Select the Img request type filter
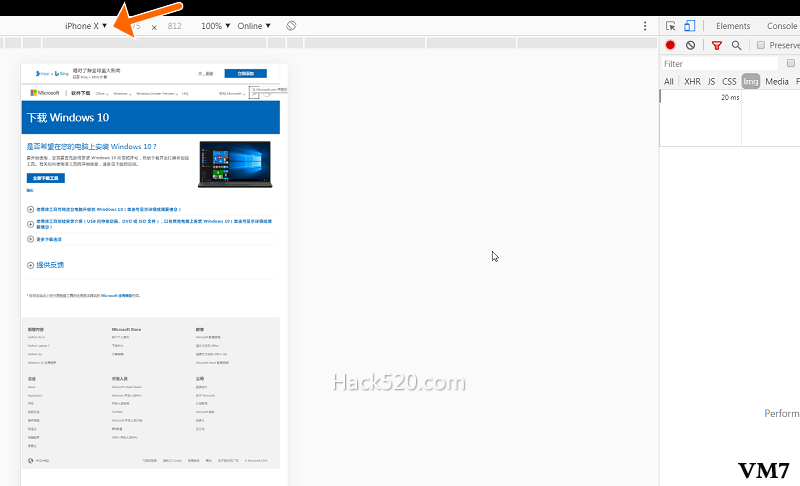800x486 pixels. coord(751,82)
